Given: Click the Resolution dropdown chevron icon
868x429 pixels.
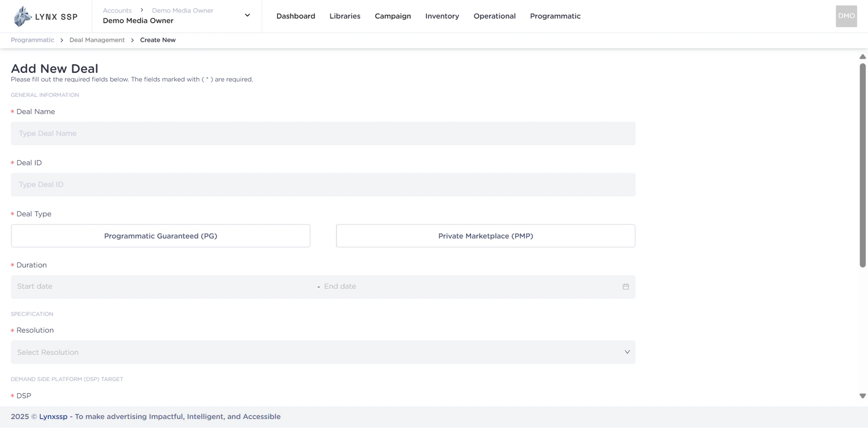Looking at the screenshot, I should point(627,352).
